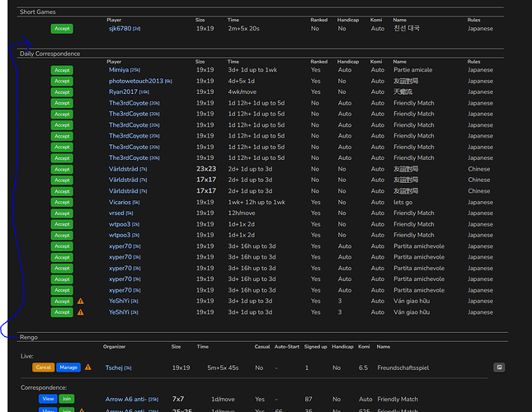The height and width of the screenshot is (412, 532).
Task: Accept vrsed's 12h/move challenge
Action: pyautogui.click(x=62, y=213)
